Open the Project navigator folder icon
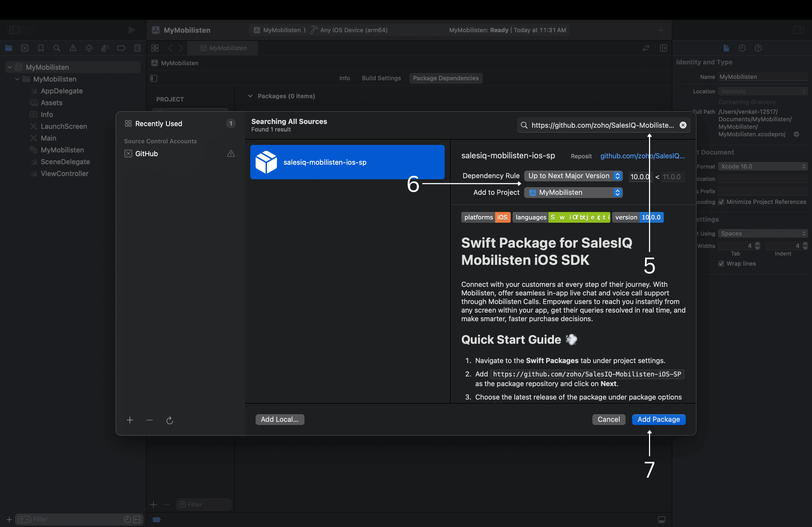 [x=9, y=48]
